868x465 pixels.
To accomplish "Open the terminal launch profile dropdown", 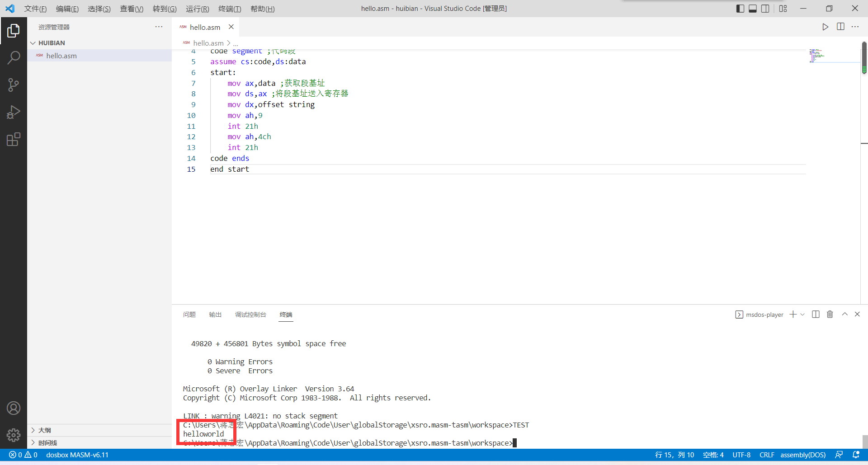I will click(x=802, y=314).
